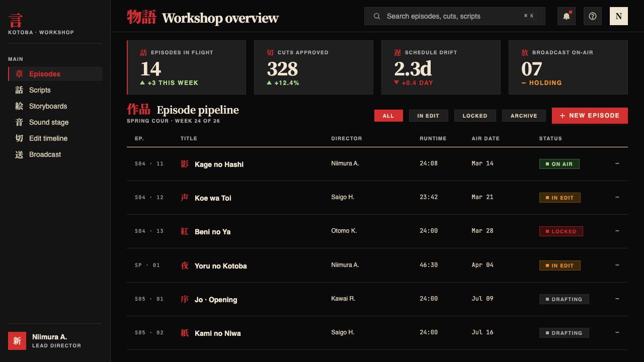Open the Episodes in flight card
This screenshot has width=644, height=362.
click(186, 67)
